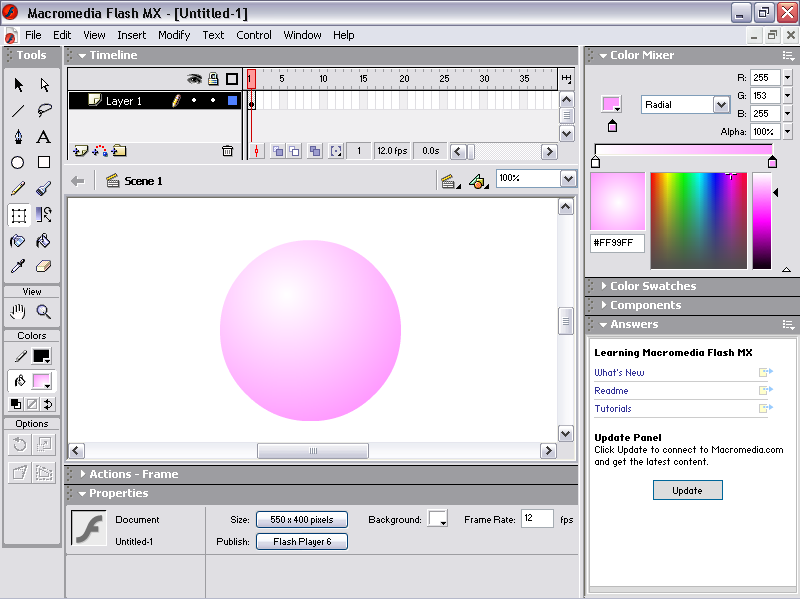Activate the Eraser tool
The image size is (800, 600).
tap(44, 267)
